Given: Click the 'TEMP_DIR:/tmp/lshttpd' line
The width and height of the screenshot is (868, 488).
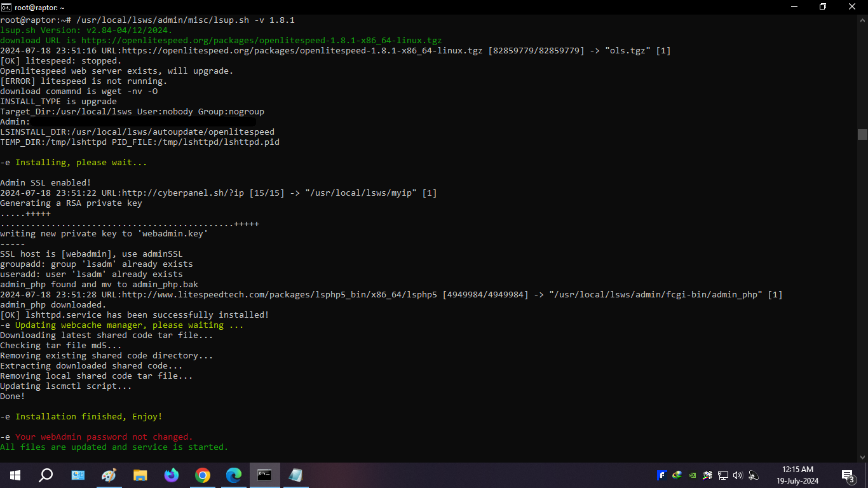Looking at the screenshot, I should point(140,142).
